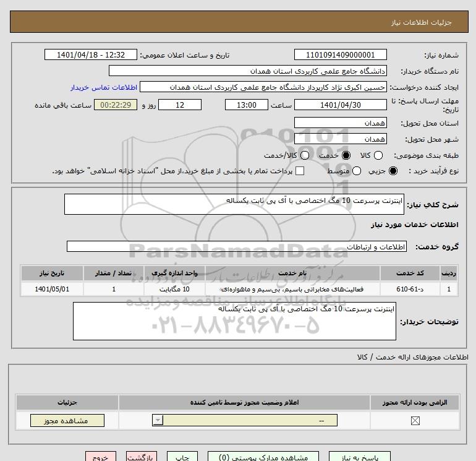This screenshot has height=461, width=476.
Task: Click service code cell د-61-610
Action: (x=410, y=289)
